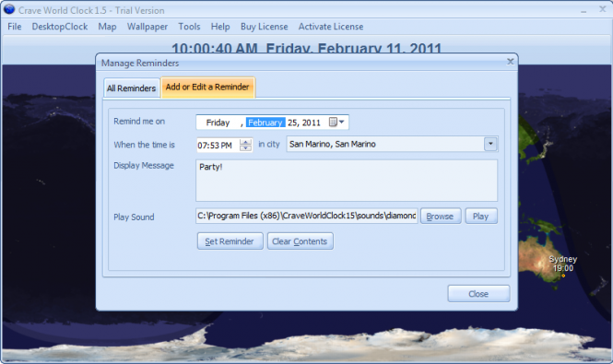
Task: Close the Manage Reminders dialog with X
Action: tap(510, 62)
